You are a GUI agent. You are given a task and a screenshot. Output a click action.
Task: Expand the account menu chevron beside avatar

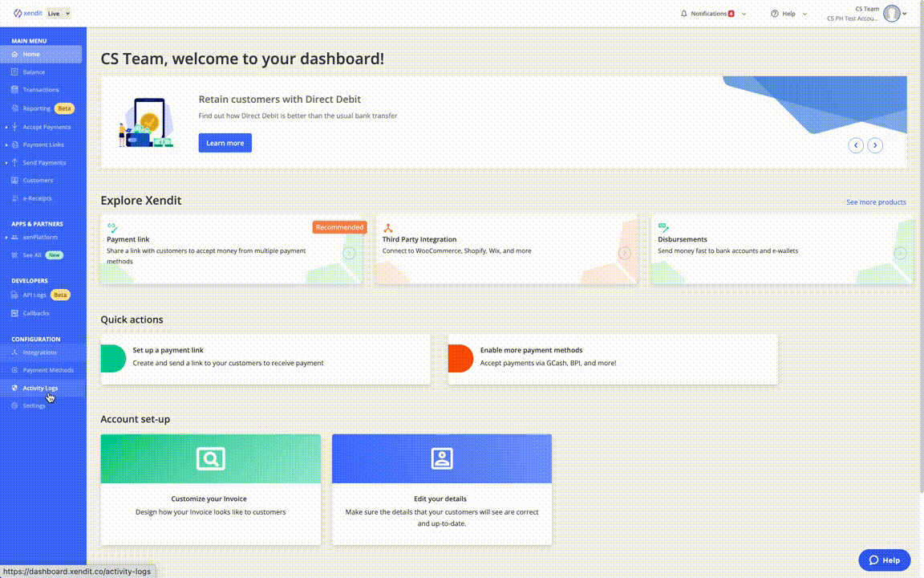click(905, 14)
